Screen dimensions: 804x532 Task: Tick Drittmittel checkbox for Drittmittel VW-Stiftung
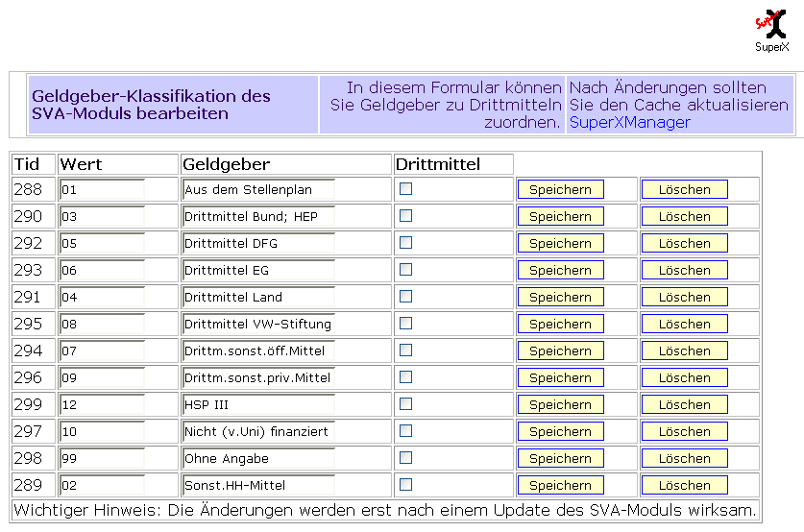tap(405, 324)
